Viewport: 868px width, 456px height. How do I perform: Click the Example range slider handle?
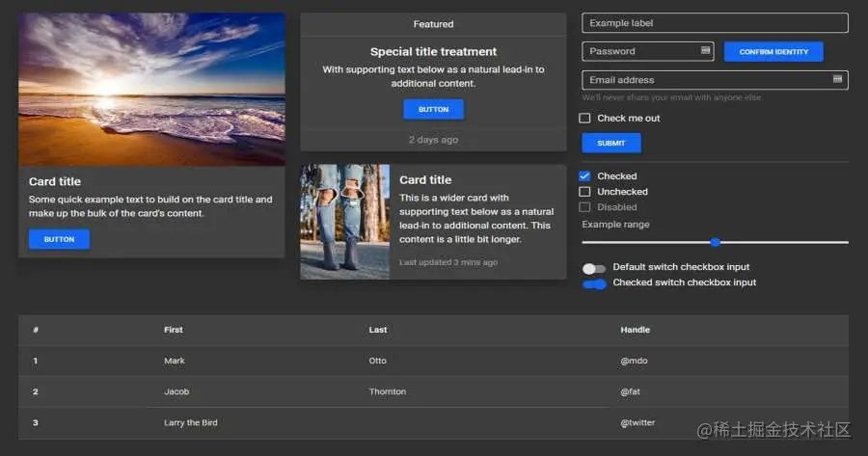click(716, 242)
